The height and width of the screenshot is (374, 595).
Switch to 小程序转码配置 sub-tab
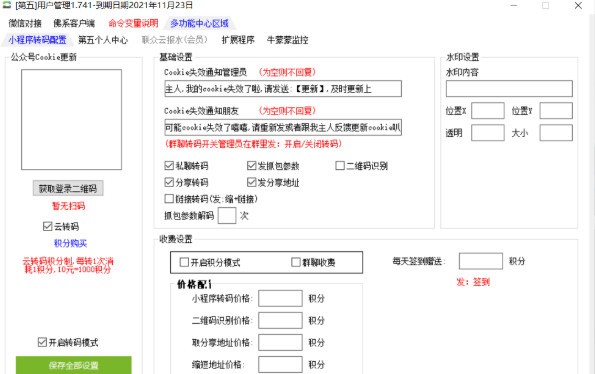pyautogui.click(x=37, y=40)
